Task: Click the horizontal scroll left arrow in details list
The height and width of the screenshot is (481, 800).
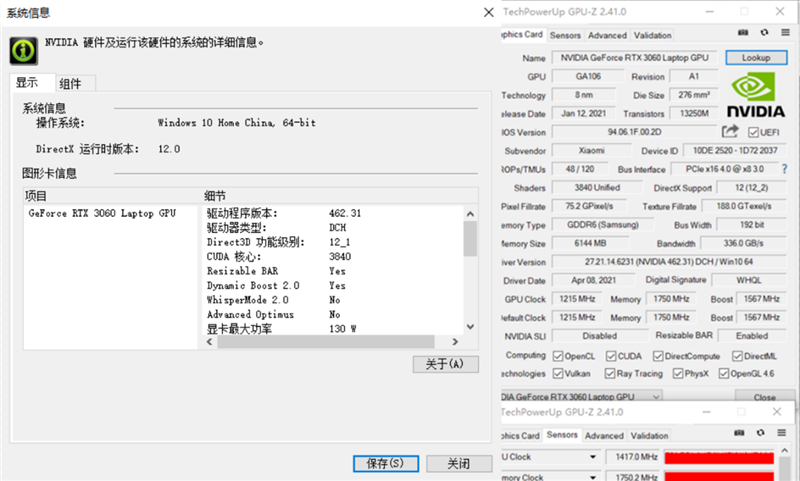Action: [209, 342]
